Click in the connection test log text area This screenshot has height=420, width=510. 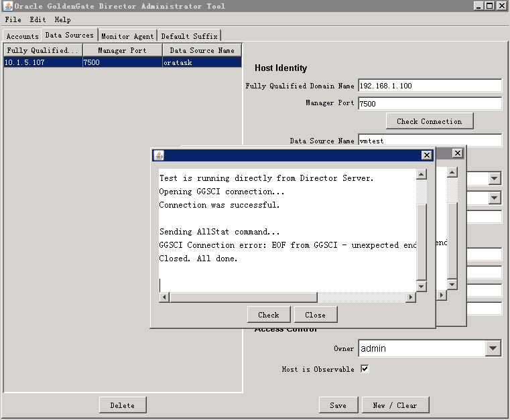(288, 230)
